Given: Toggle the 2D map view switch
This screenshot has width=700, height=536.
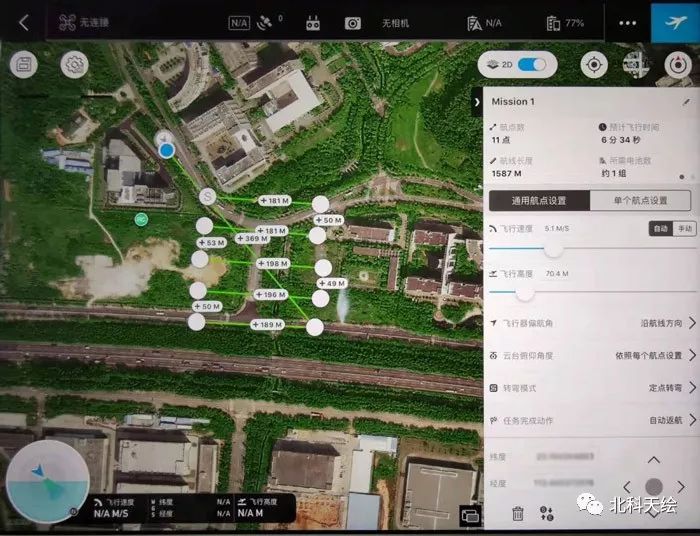Looking at the screenshot, I should (x=532, y=65).
